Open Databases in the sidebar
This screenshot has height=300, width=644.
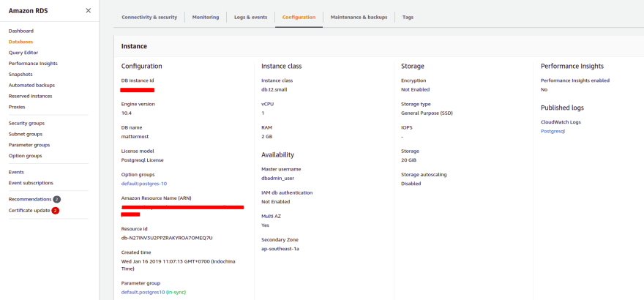[x=20, y=42]
